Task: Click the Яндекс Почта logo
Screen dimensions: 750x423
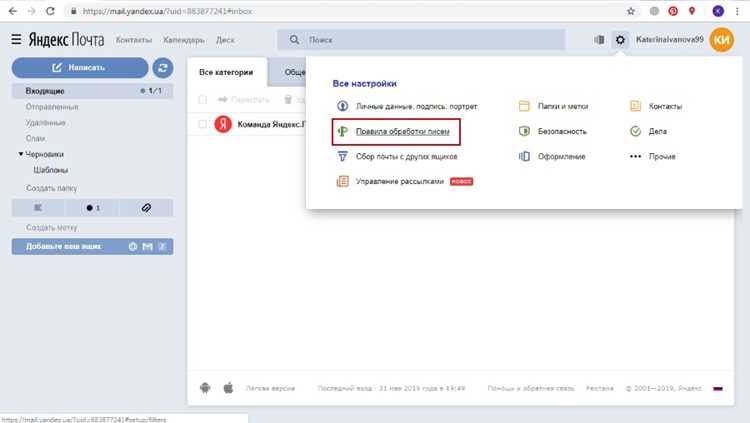Action: pyautogui.click(x=66, y=40)
